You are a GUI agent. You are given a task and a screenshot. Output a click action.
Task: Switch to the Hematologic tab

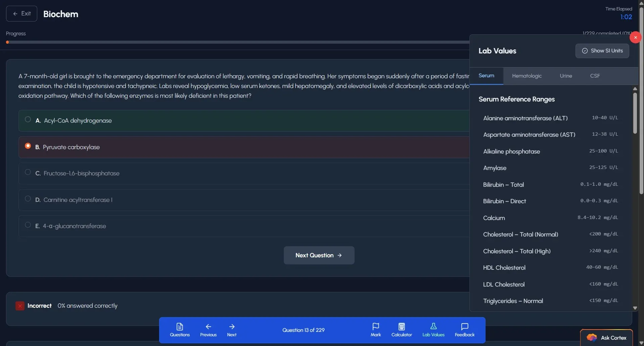526,76
